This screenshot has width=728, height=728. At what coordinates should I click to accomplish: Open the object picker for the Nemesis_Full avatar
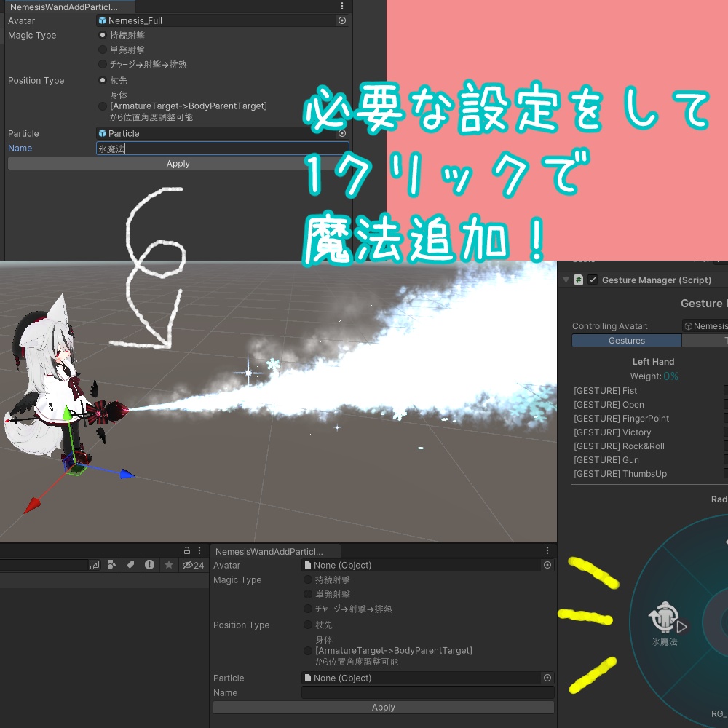click(x=342, y=20)
